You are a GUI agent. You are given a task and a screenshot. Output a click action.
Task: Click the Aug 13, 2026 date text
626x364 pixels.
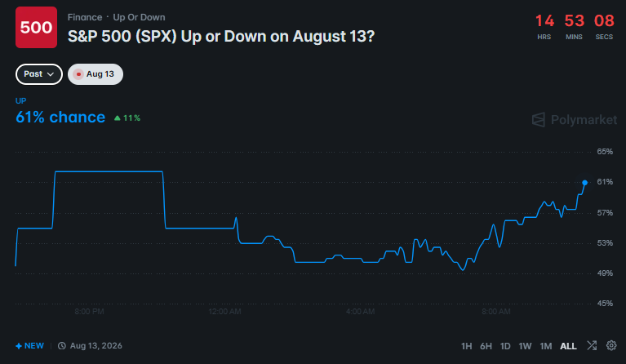click(95, 346)
